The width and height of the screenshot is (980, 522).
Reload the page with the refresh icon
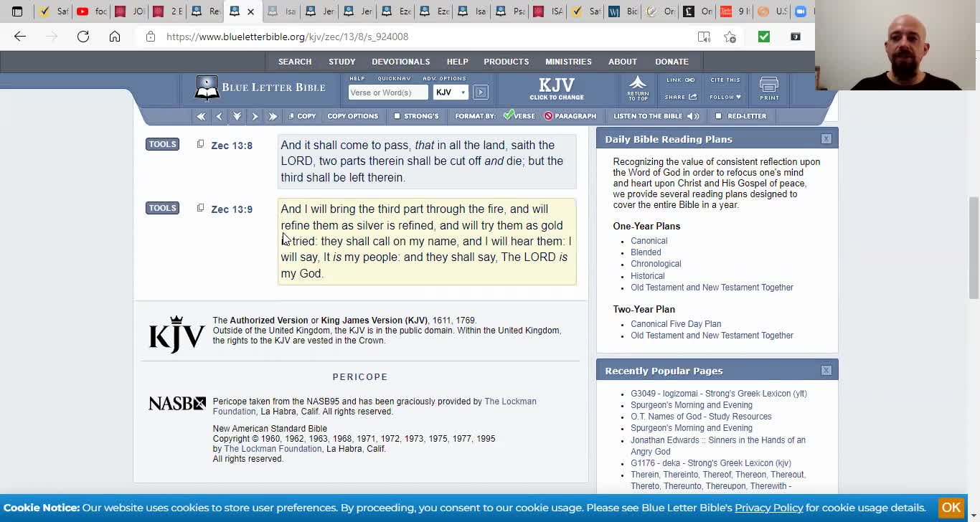pos(83,37)
